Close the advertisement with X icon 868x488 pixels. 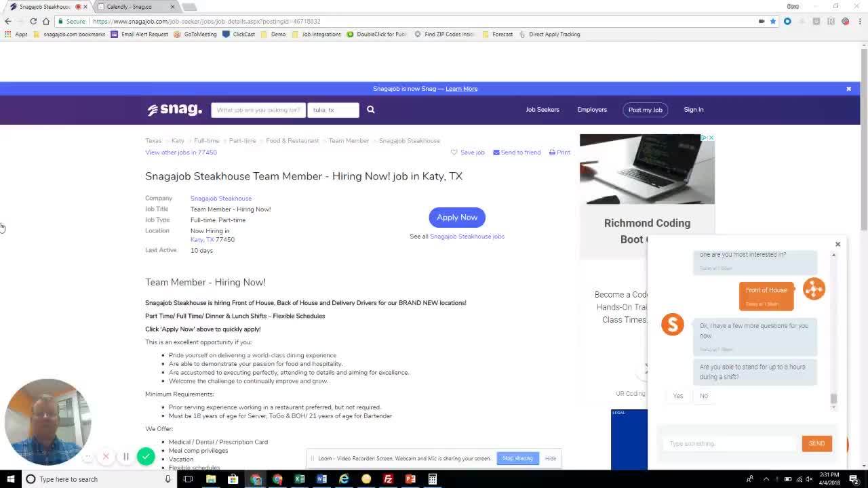(x=711, y=138)
